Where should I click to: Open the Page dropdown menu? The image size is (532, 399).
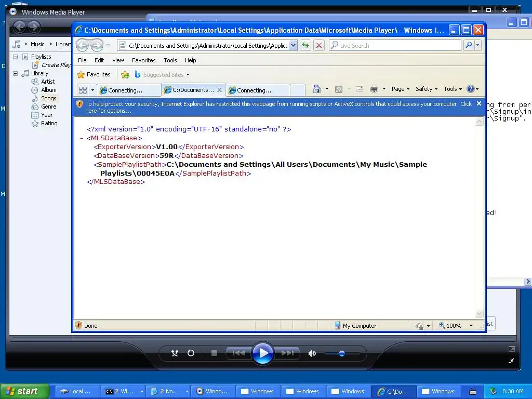pos(401,89)
